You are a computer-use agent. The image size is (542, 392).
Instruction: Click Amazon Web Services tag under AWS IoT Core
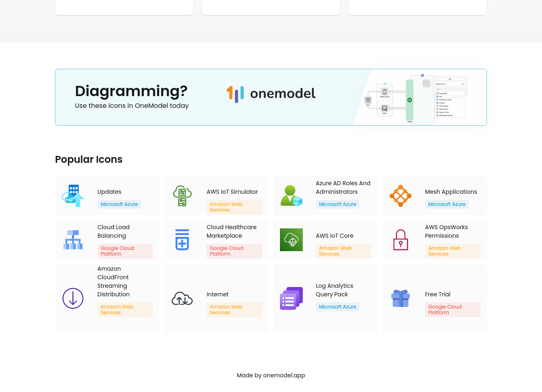click(344, 251)
